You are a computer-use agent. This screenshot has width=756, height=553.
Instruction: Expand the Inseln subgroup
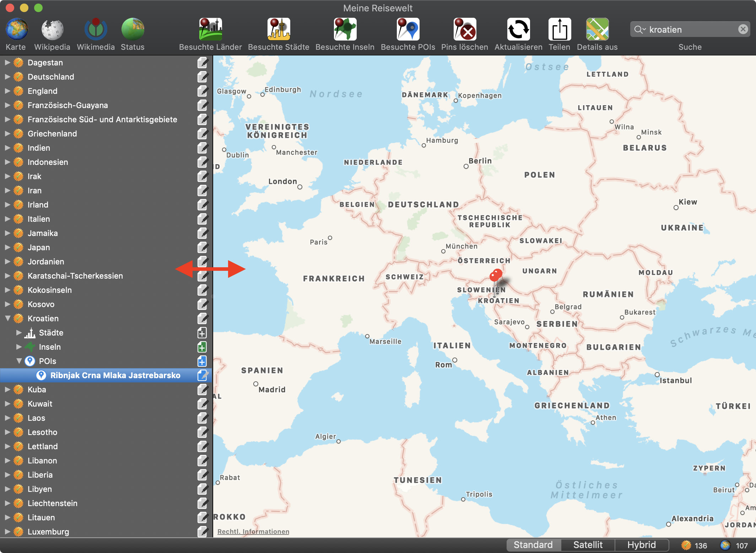pyautogui.click(x=19, y=347)
